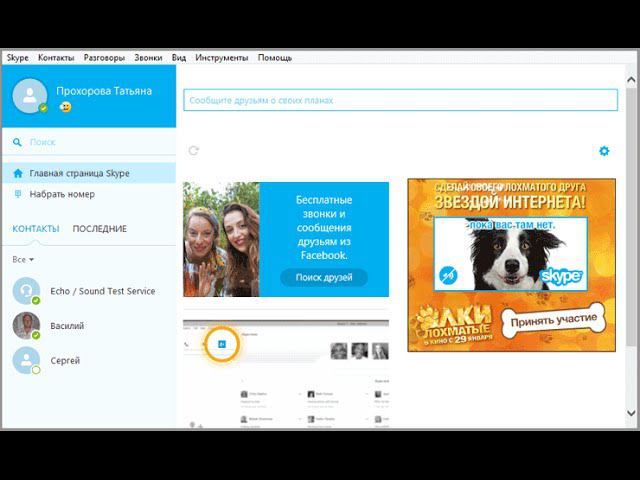Open the Инструменты menu

[x=222, y=58]
